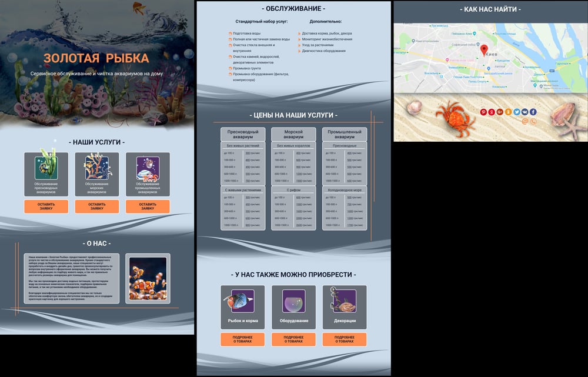
Task: Click the 'Оборудование' fishbowl icon
Action: (293, 301)
